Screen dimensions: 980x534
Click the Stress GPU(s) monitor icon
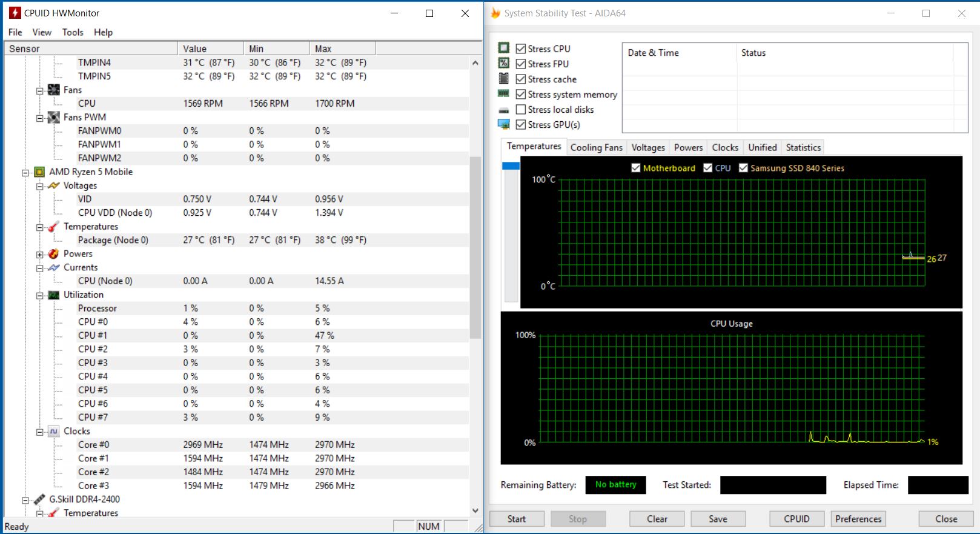pos(503,124)
